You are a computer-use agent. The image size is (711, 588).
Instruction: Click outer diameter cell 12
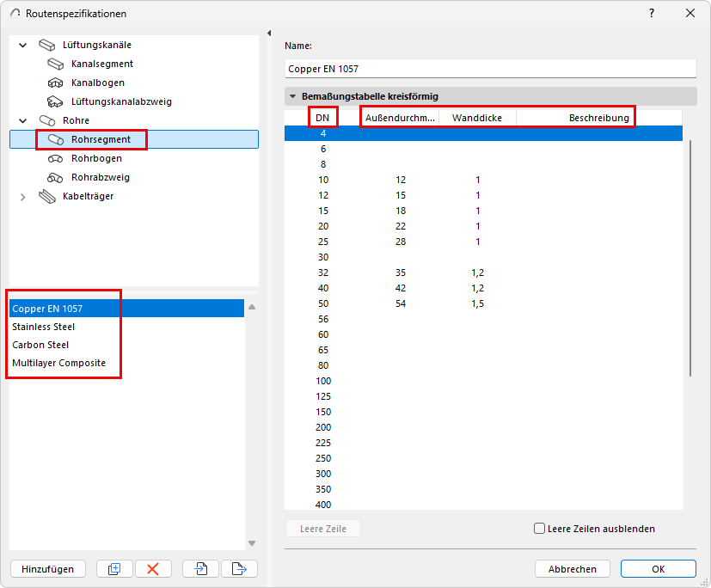tap(401, 180)
